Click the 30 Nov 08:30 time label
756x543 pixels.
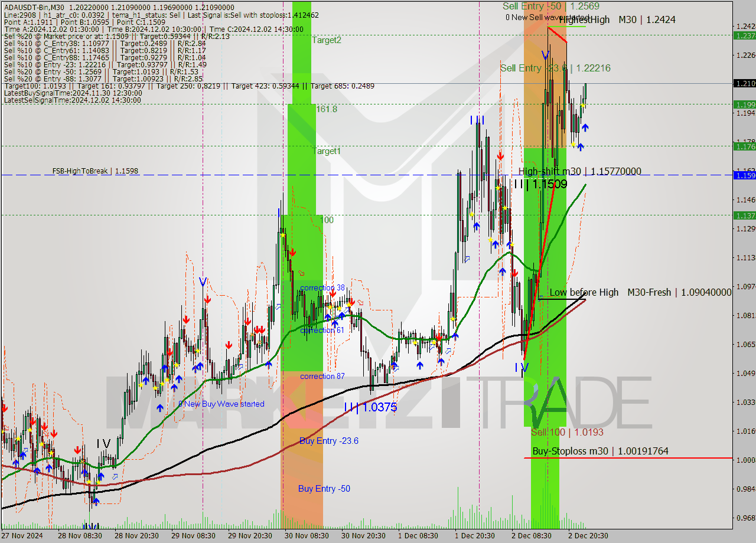coord(307,536)
